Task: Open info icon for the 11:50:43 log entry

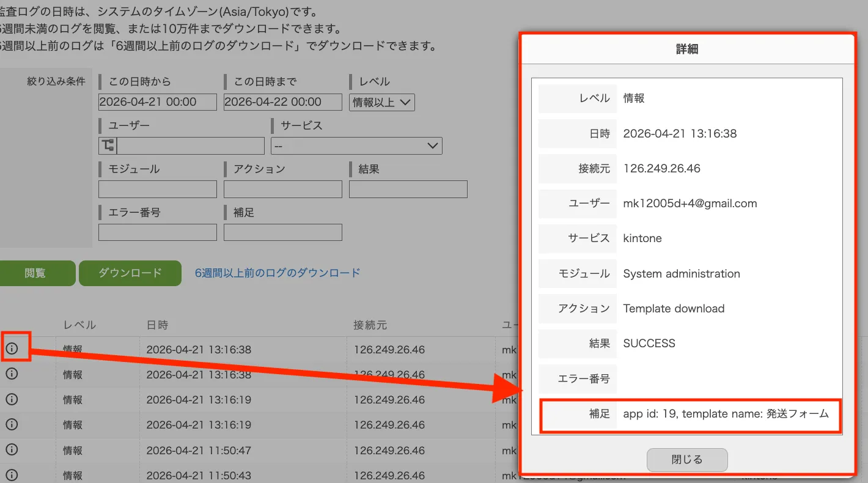Action: [x=12, y=475]
